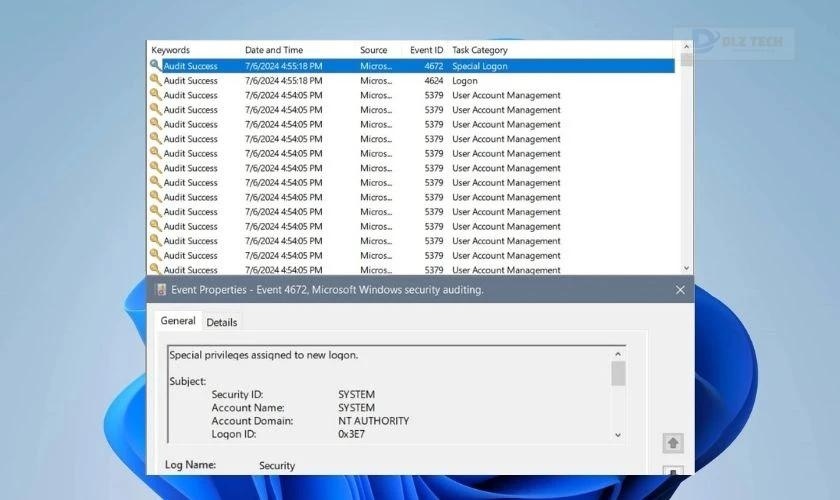Sort by the Keywords column header
This screenshot has height=500, width=840.
171,50
